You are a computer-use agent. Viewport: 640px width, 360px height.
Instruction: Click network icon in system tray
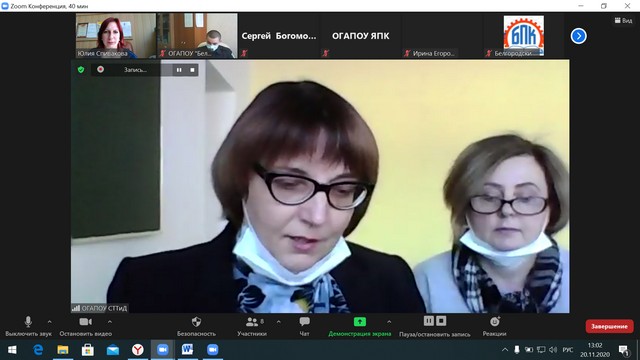(x=541, y=350)
